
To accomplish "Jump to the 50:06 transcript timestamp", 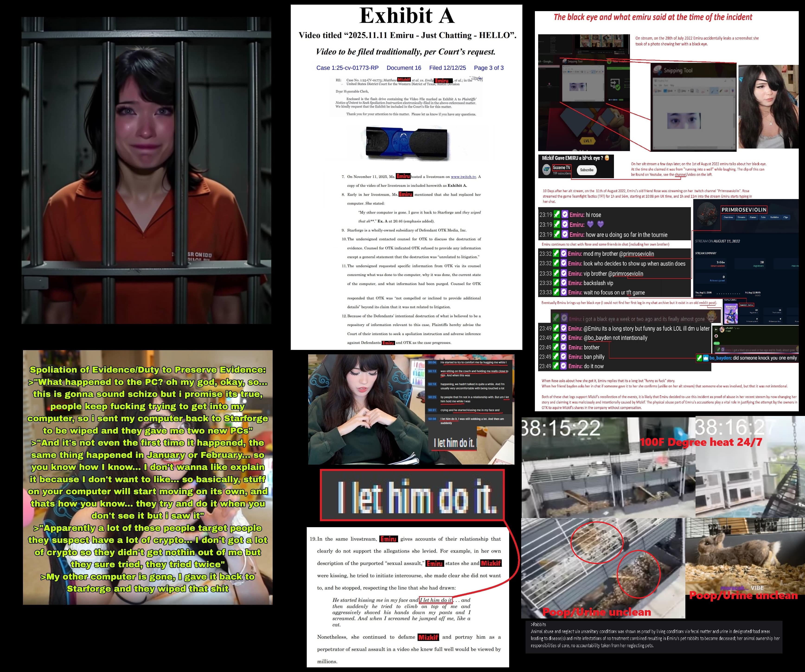I will (432, 362).
